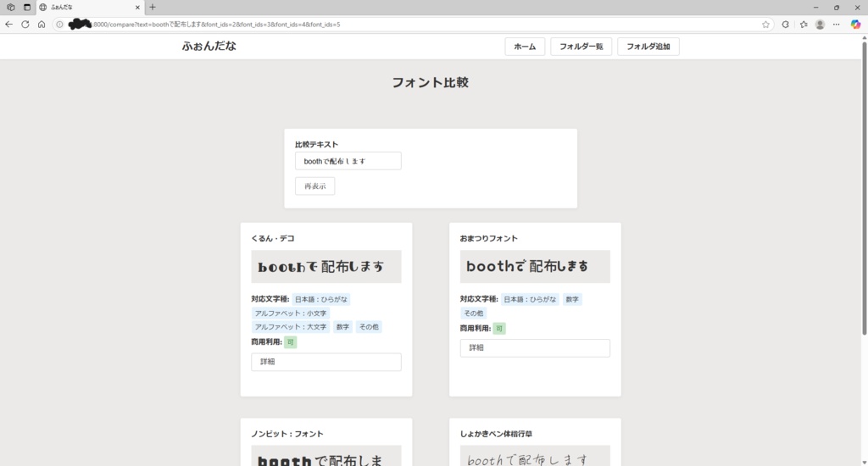Click the address bar URL
Screen dimensions: 868x466
tap(216, 25)
